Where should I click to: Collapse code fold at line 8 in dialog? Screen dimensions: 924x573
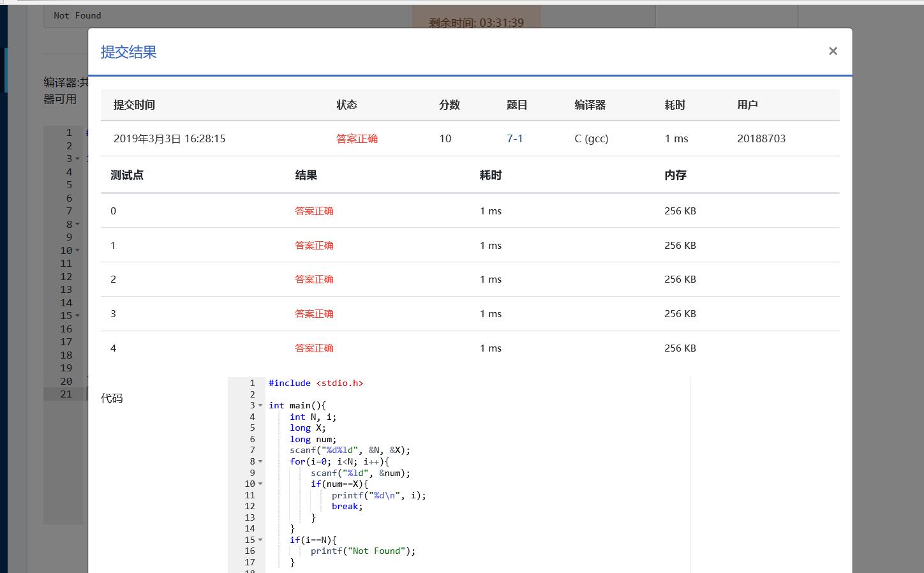(260, 461)
